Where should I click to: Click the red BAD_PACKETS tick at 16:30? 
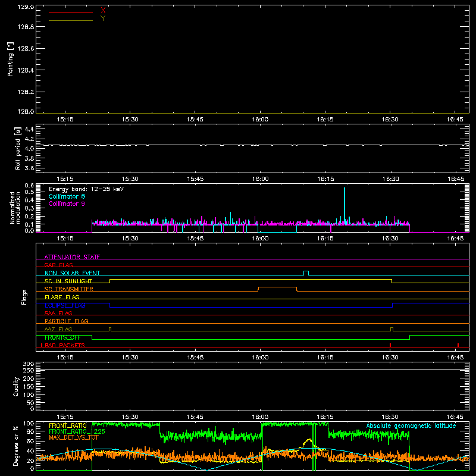pyautogui.click(x=390, y=345)
